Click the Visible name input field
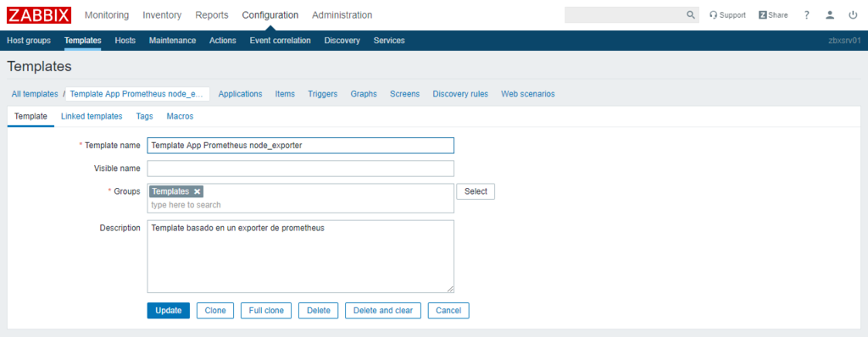Viewport: 868px width, 337px height. [301, 168]
